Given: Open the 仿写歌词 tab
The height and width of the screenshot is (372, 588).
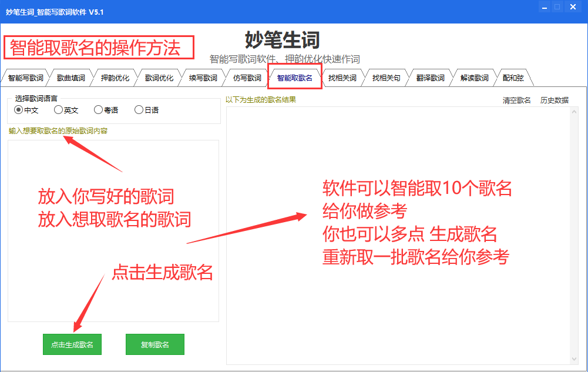Looking at the screenshot, I should coord(247,78).
